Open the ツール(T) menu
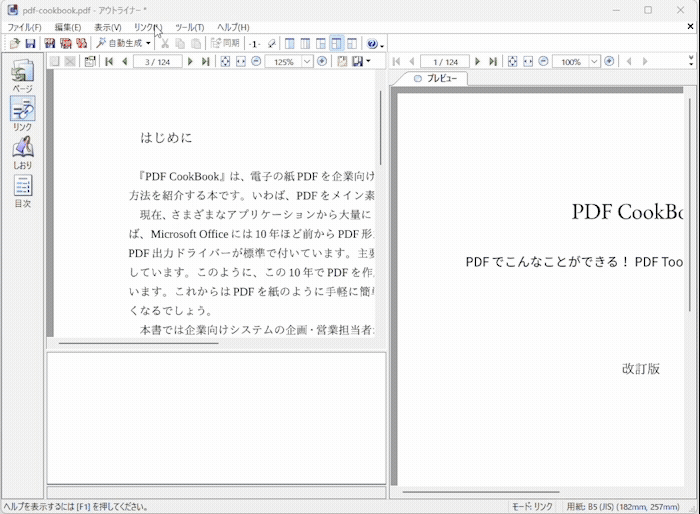 (x=189, y=27)
